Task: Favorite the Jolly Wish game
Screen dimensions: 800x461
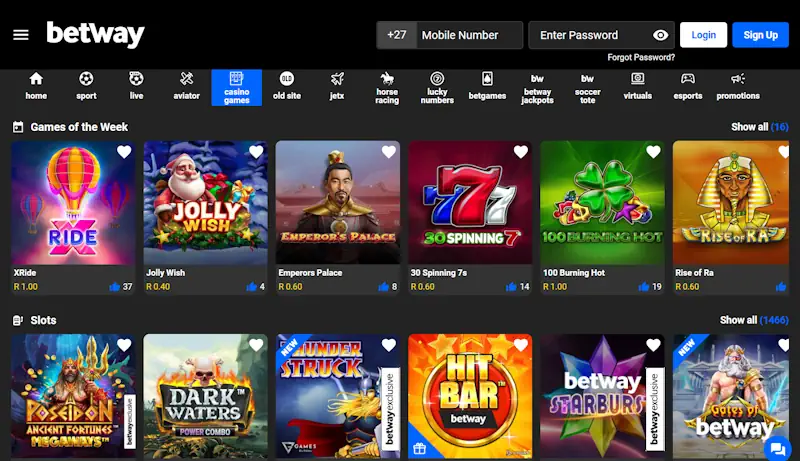Action: click(256, 152)
